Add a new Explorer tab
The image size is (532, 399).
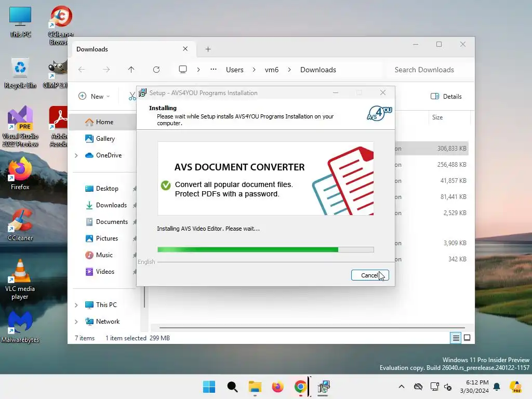[x=208, y=49]
